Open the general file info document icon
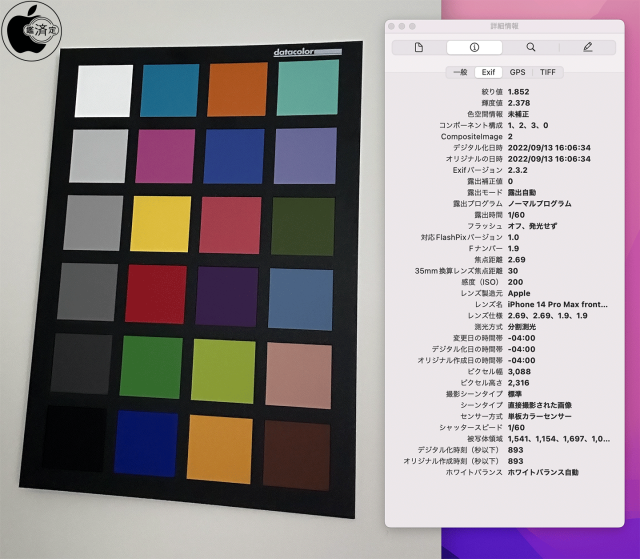Screen dimensions: 640x559 point(418,47)
